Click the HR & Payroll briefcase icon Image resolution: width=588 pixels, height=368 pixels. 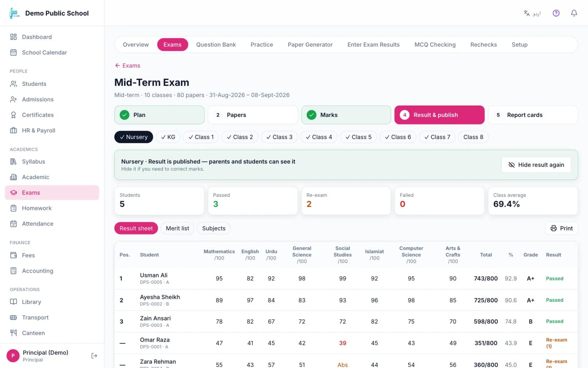(14, 130)
